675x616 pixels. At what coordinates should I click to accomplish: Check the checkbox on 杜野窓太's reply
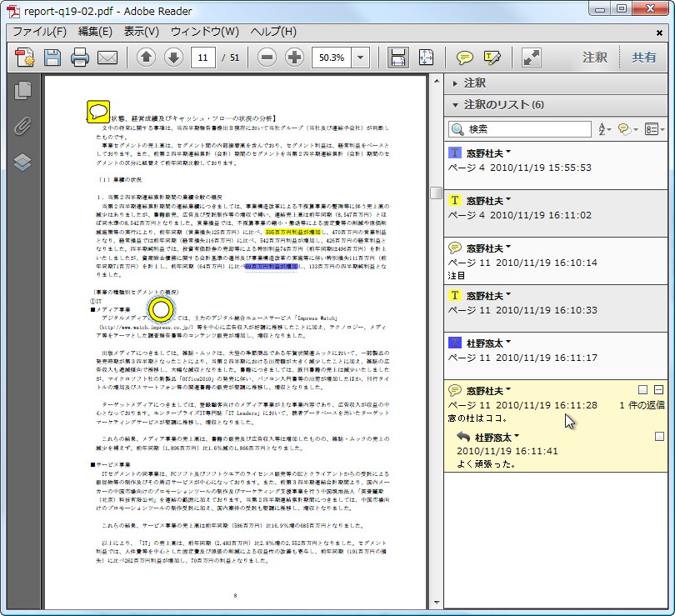(x=659, y=437)
